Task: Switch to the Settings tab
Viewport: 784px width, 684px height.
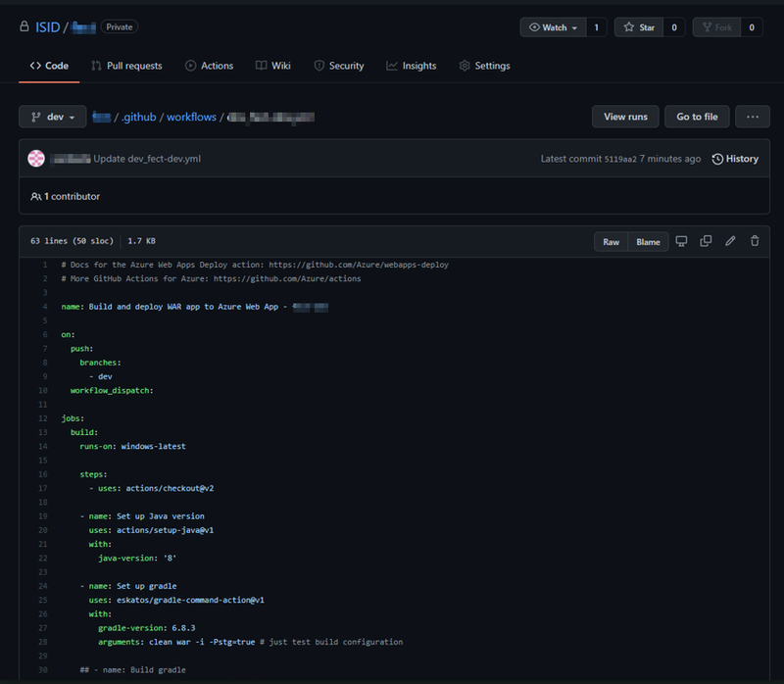Action: pos(484,66)
